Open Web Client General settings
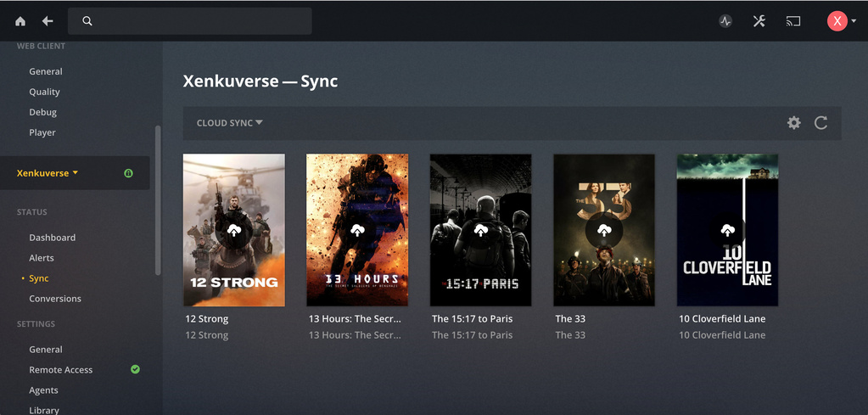Viewport: 868px width, 415px height. 46,71
